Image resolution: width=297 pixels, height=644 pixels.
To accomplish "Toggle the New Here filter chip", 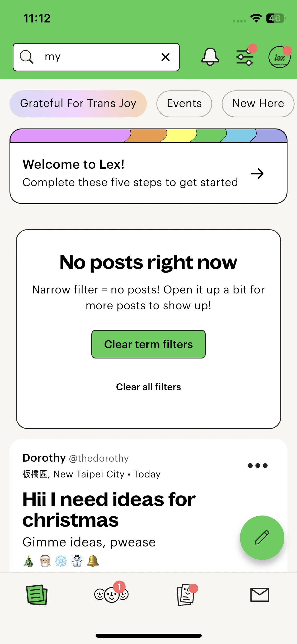I will pos(258,104).
